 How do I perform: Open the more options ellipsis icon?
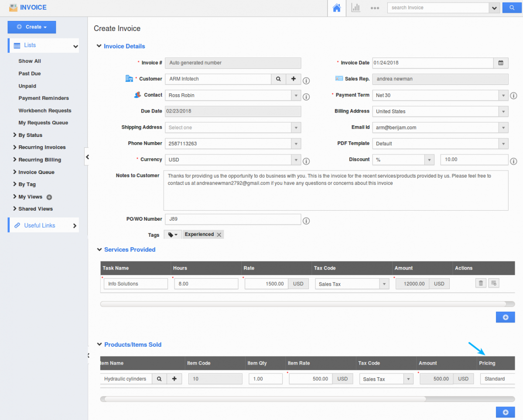click(375, 8)
